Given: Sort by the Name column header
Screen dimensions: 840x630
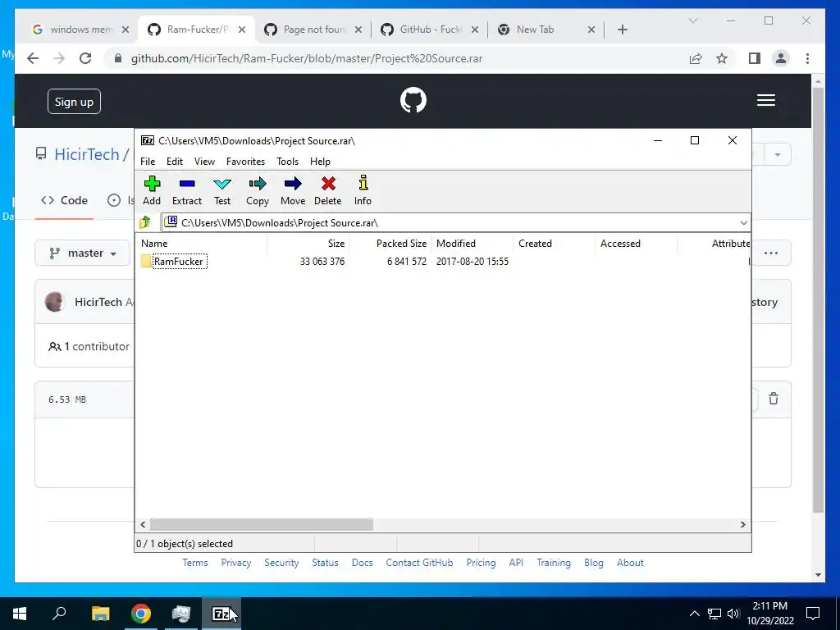Looking at the screenshot, I should [201, 243].
